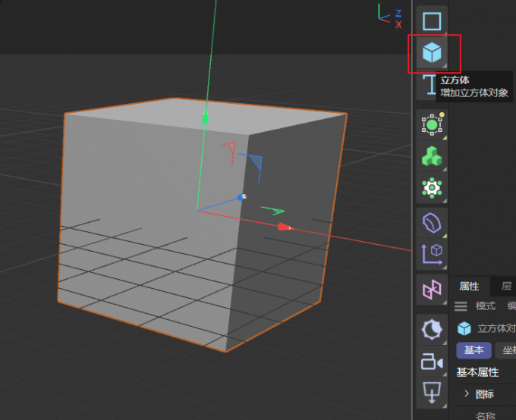Switch to the 层 tab

coord(506,286)
